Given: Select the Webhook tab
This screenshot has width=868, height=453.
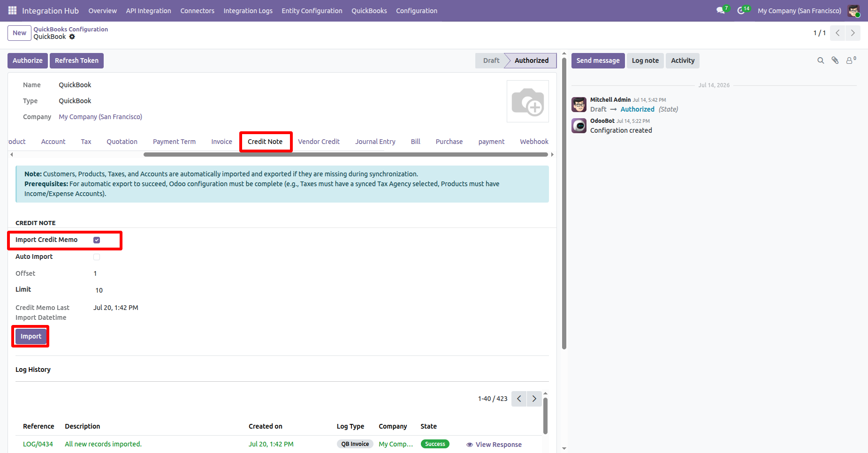Looking at the screenshot, I should pos(534,142).
